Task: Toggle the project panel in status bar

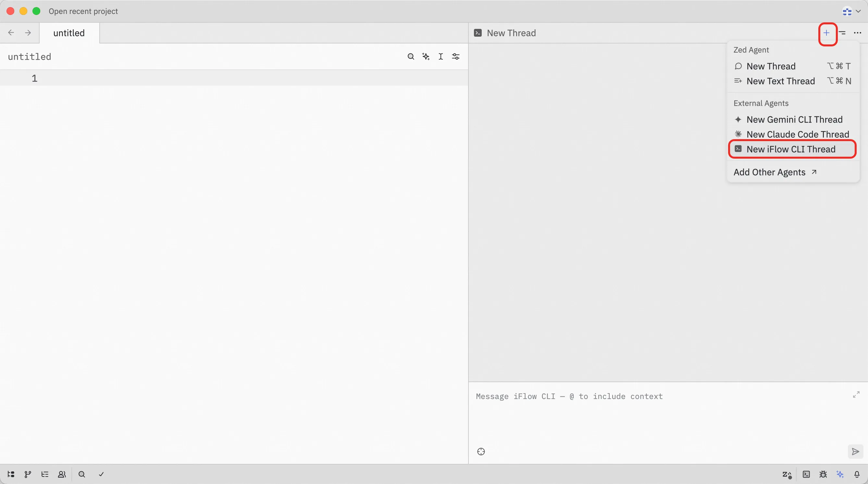Action: point(11,474)
